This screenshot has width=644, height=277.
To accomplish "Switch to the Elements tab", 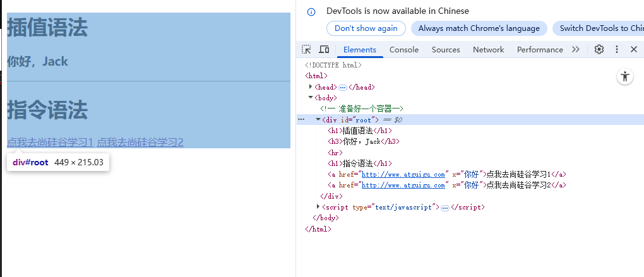I will click(360, 50).
